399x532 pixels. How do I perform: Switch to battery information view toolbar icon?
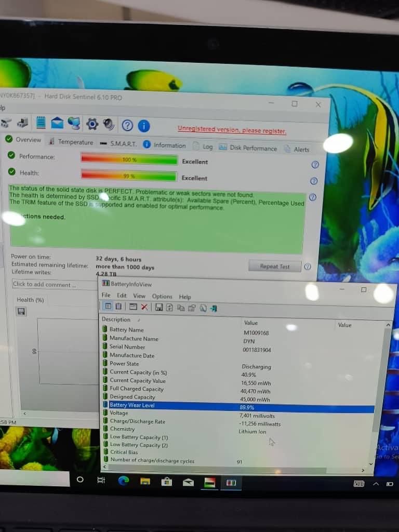tap(108, 306)
